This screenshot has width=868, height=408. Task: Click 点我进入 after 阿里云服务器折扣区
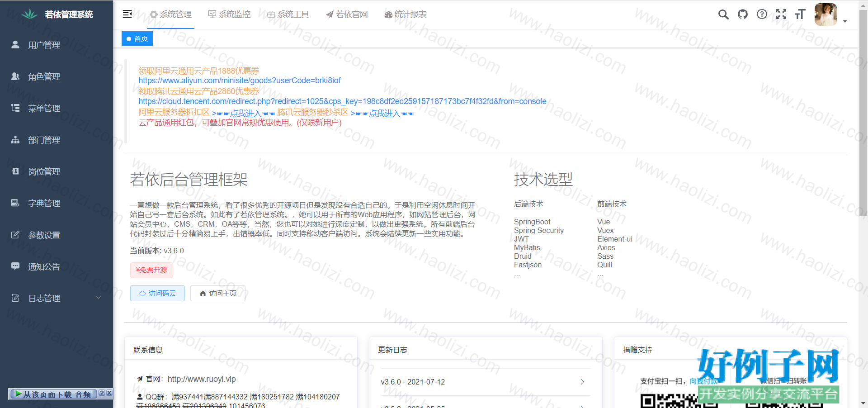pyautogui.click(x=244, y=113)
